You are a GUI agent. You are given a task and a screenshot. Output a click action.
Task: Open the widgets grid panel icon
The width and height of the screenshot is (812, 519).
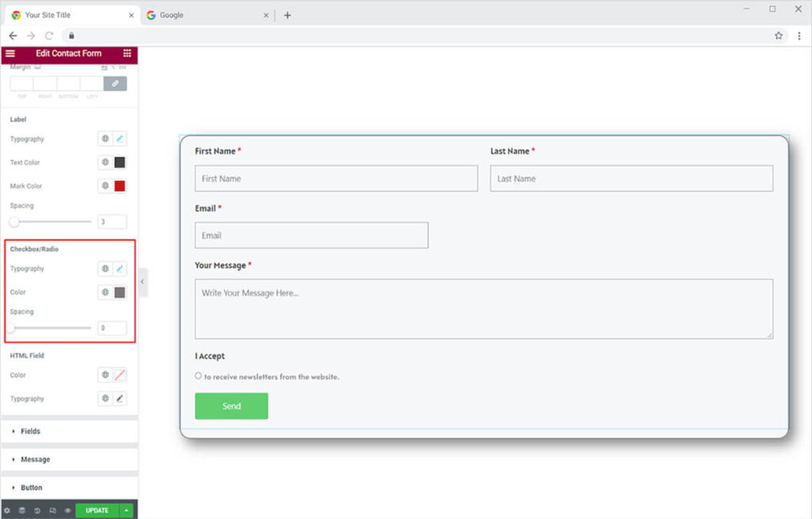[x=127, y=53]
